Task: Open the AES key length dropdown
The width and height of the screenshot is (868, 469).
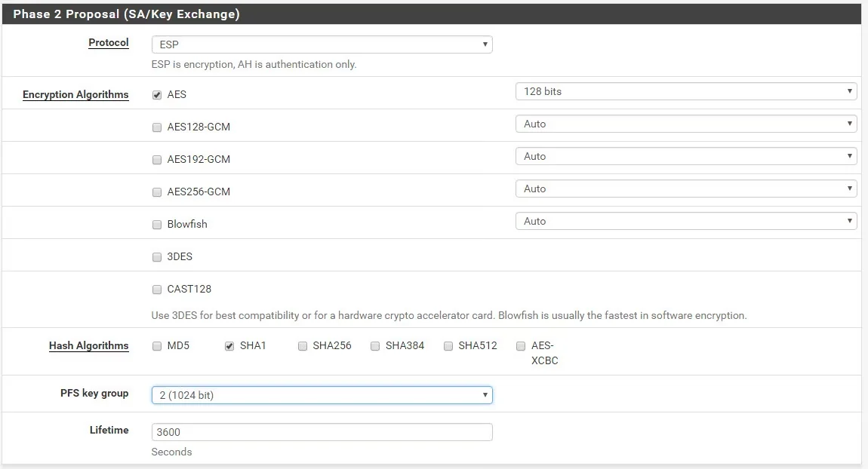Action: 685,91
